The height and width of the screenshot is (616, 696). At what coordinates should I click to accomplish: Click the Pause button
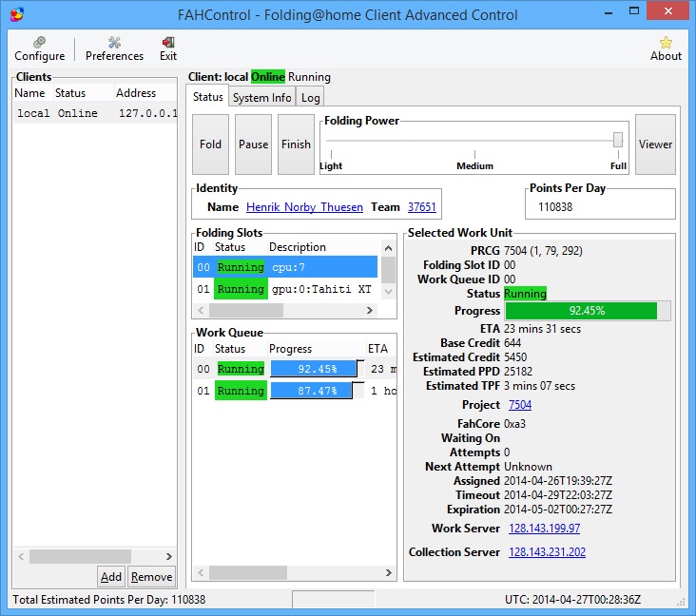tap(253, 144)
